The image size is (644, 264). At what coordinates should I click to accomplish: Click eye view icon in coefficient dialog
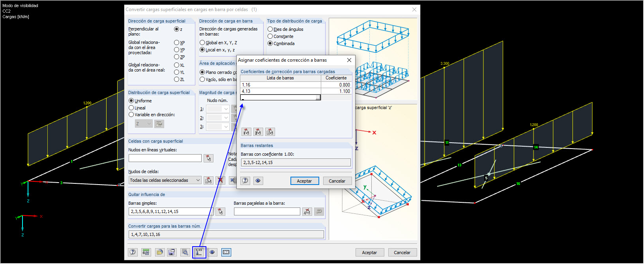click(x=258, y=181)
